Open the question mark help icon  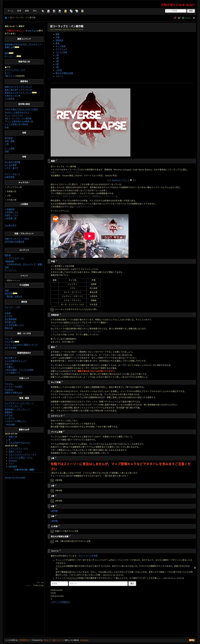pos(82,11)
